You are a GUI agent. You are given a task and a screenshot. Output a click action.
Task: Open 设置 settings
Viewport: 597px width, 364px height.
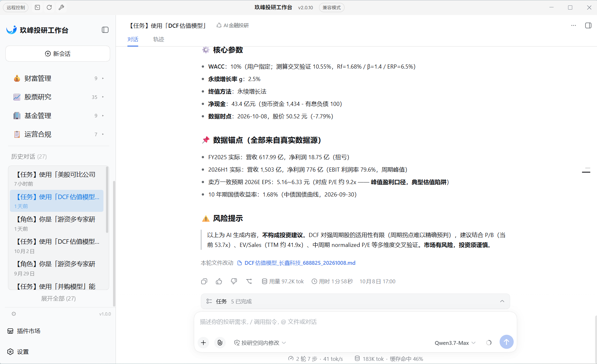point(18,352)
